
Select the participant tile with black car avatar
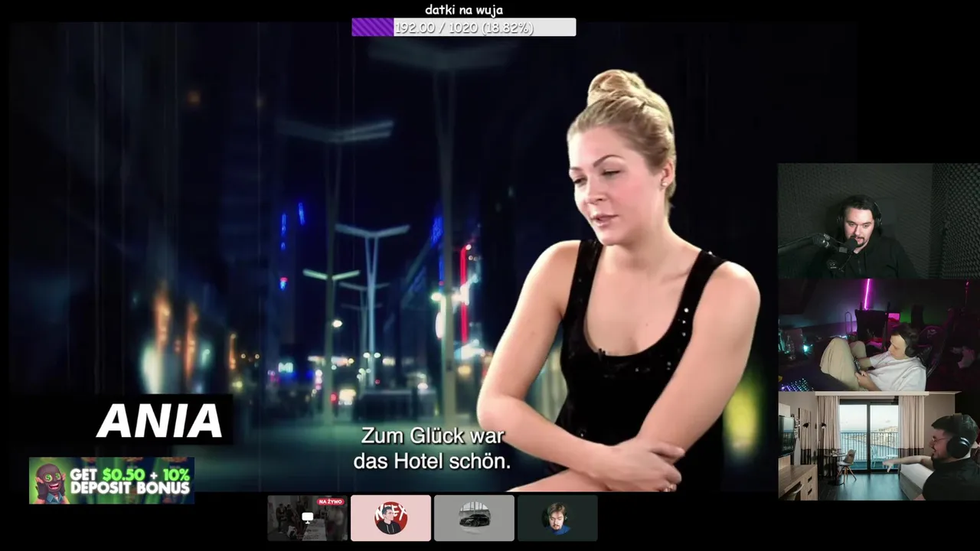[474, 518]
